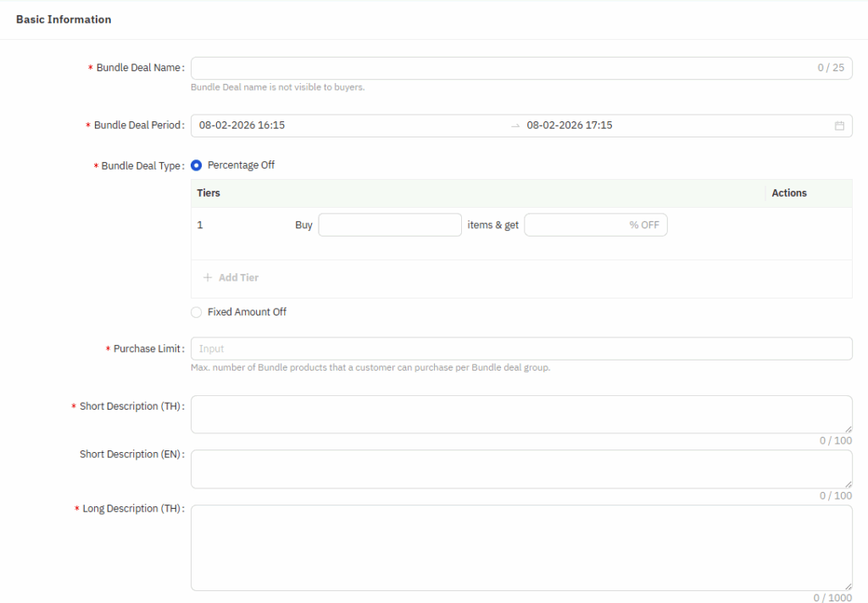This screenshot has width=868, height=603.
Task: Click the Basic Information section heading
Action: [64, 20]
